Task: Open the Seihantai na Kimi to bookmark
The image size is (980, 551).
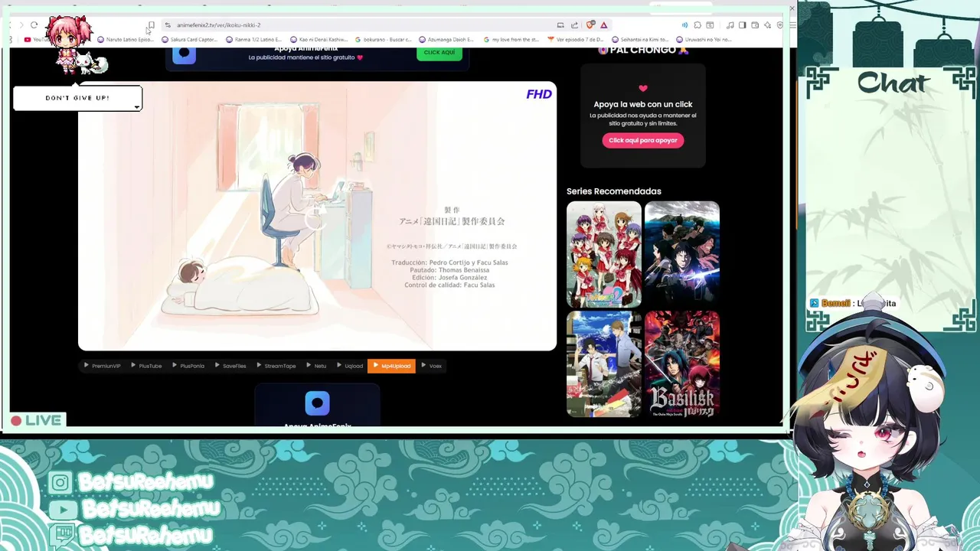Action: (x=640, y=40)
